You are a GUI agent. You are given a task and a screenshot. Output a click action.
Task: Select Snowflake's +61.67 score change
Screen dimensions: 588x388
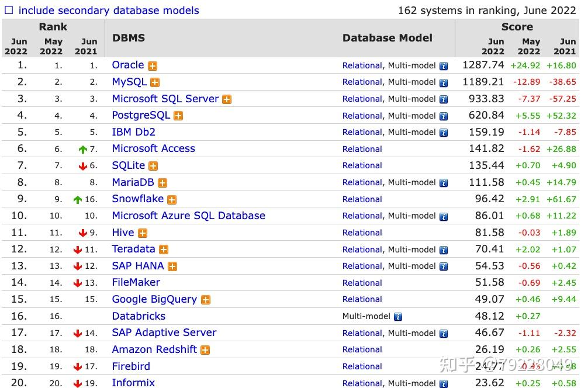click(561, 199)
